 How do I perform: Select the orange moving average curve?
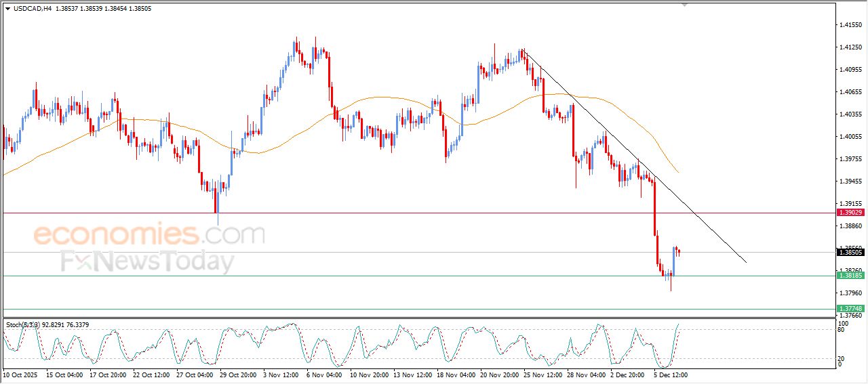(x=380, y=98)
